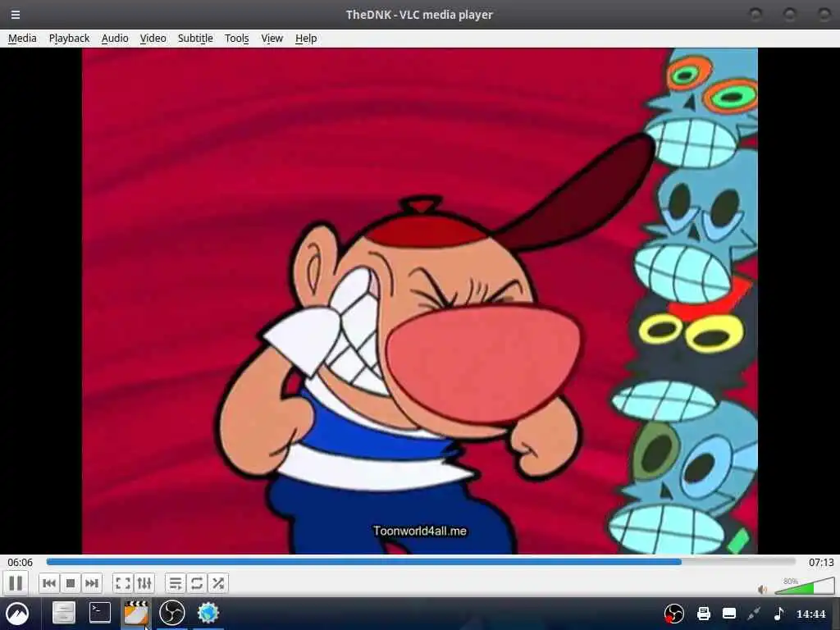Toggle loop repeat mode

pyautogui.click(x=197, y=583)
